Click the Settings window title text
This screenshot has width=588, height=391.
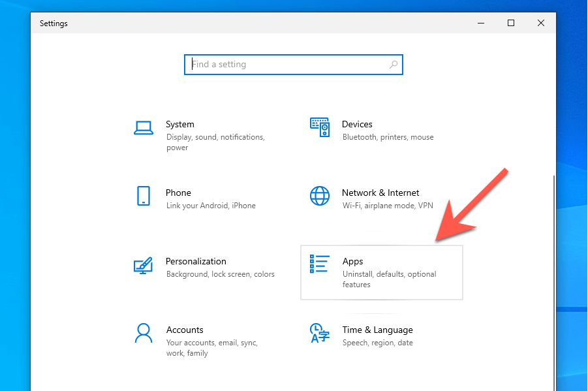point(54,23)
